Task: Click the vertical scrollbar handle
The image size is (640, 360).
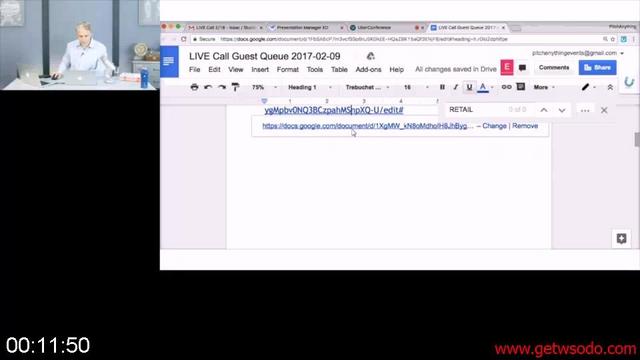Action: pyautogui.click(x=637, y=139)
